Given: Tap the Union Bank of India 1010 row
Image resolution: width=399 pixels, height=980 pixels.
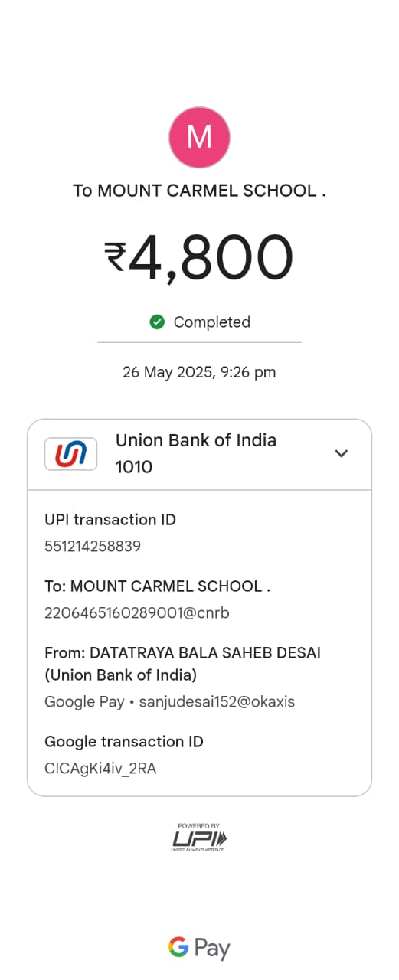Looking at the screenshot, I should (x=199, y=454).
